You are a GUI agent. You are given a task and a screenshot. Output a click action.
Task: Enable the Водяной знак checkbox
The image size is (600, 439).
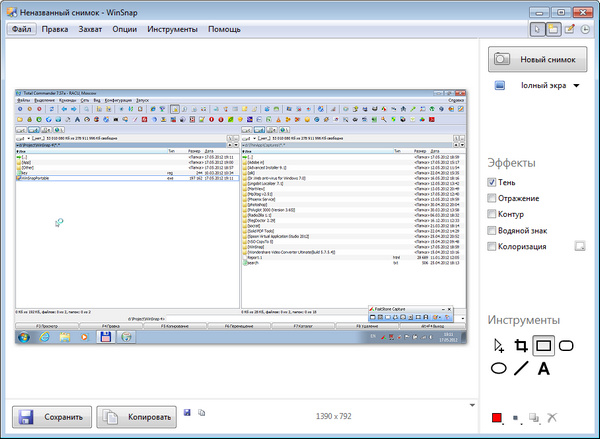coord(492,230)
